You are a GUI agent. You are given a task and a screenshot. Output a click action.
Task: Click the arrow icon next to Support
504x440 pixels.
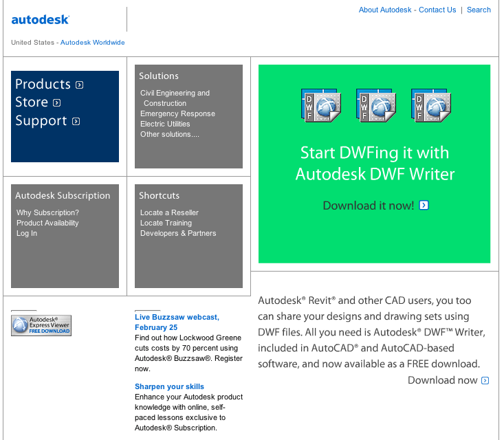[x=76, y=122]
